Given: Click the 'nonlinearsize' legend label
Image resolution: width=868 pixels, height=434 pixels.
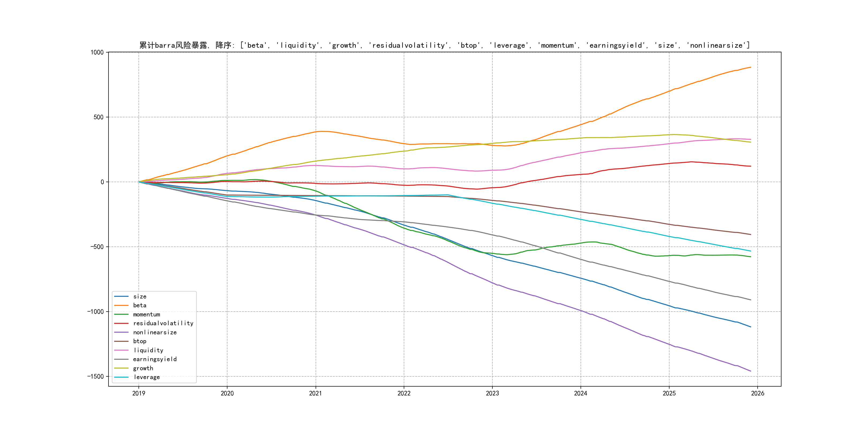Looking at the screenshot, I should tap(155, 332).
